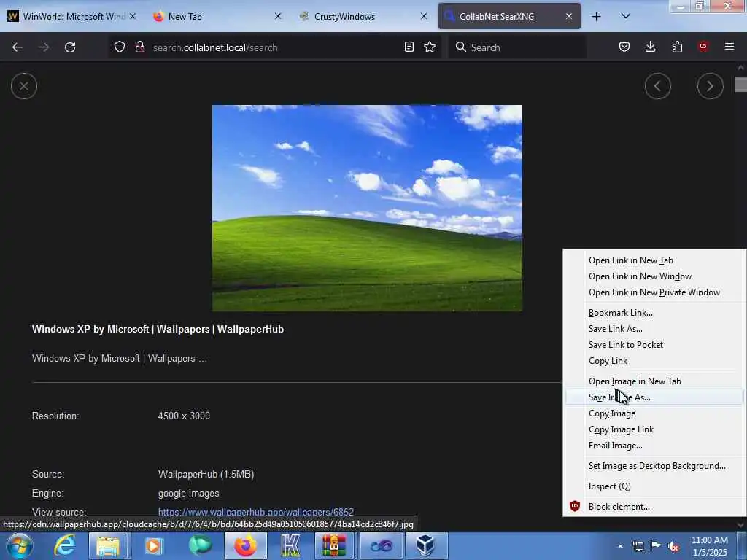Choose Set Image as Desktop Background
This screenshot has height=560, width=747.
(657, 466)
